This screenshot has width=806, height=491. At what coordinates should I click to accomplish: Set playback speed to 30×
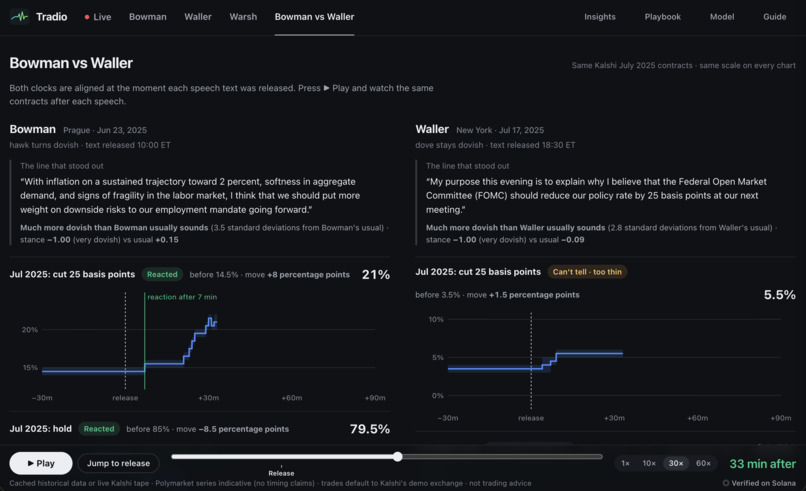[675, 463]
